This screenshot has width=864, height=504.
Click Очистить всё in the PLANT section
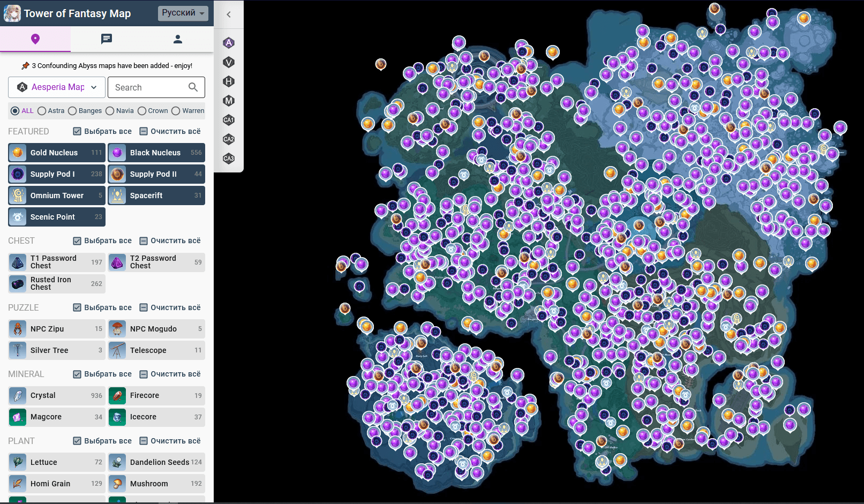tap(170, 441)
